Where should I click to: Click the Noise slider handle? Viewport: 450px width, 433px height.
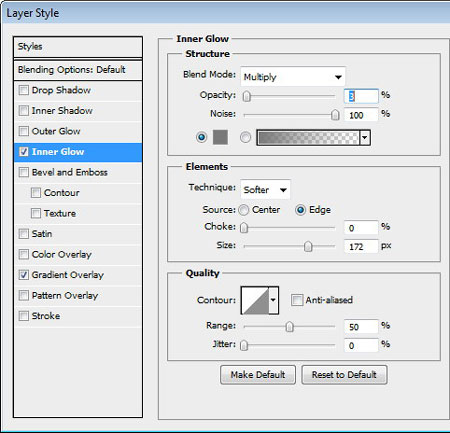[x=335, y=115]
